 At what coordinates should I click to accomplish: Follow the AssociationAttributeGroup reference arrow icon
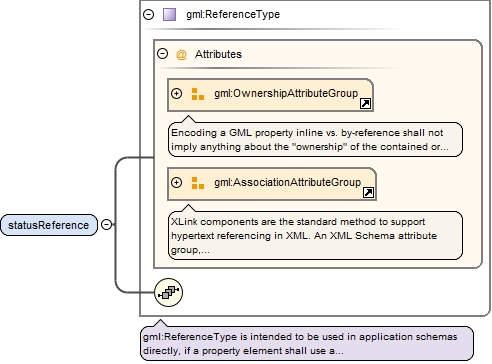pyautogui.click(x=368, y=193)
